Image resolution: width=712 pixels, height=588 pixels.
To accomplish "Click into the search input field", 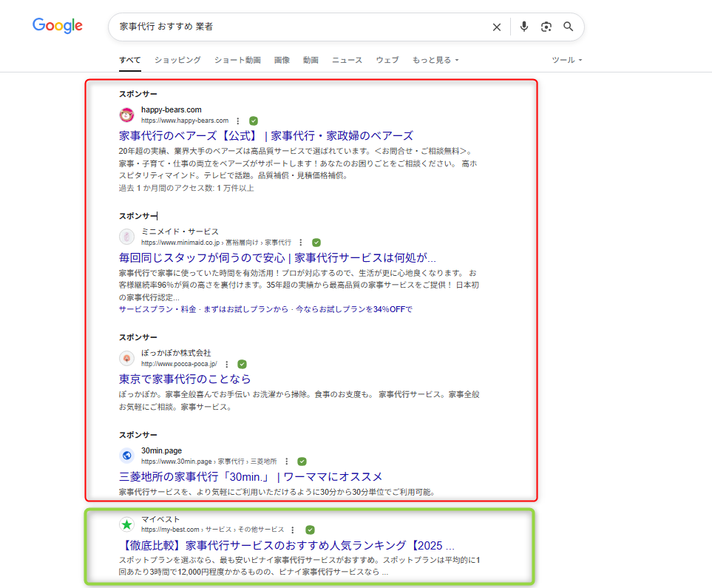I will point(296,27).
